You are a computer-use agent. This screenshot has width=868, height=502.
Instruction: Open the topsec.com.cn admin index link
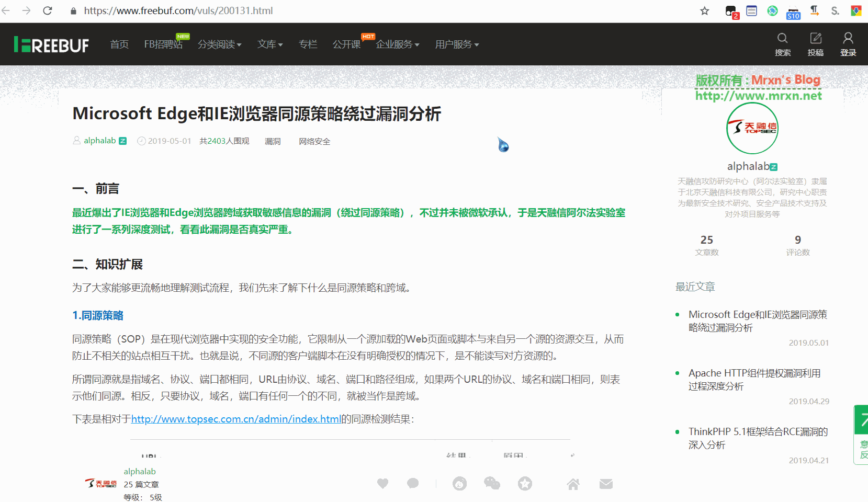click(x=236, y=419)
